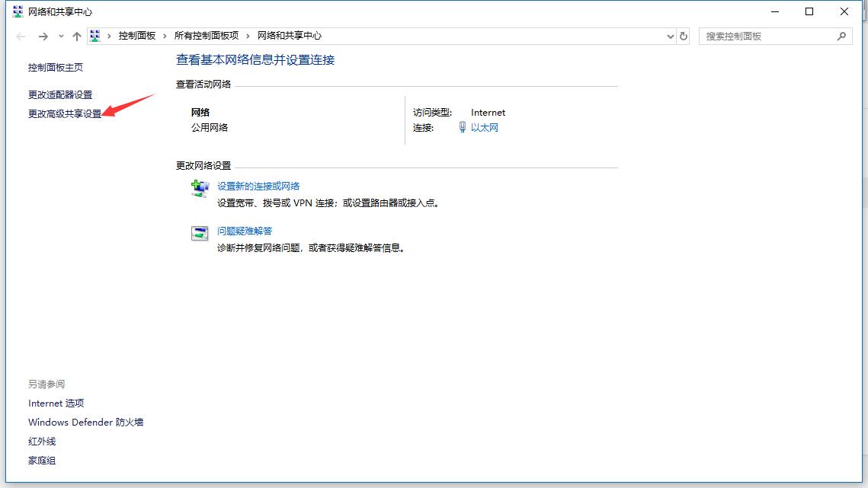Open recent pages chevron next to forward arrow
Viewport: 868px width, 488px height.
[60, 36]
